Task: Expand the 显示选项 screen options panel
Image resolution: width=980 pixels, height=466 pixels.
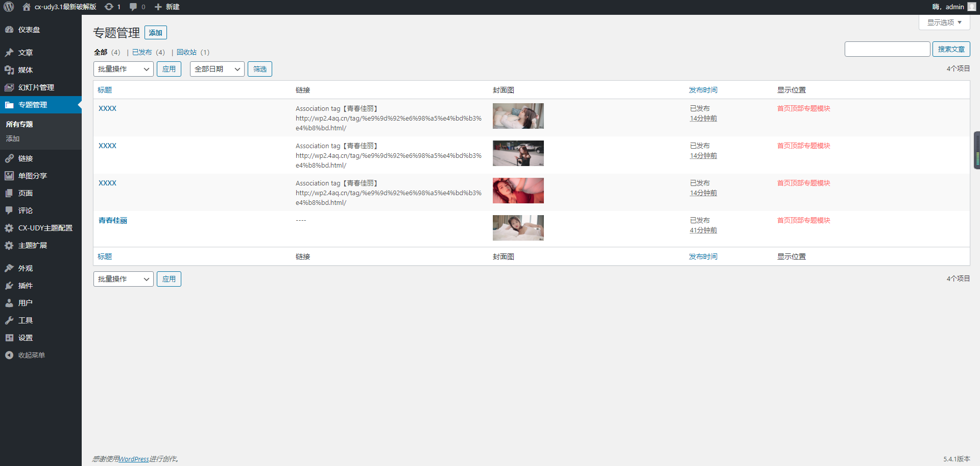Action: pos(944,22)
